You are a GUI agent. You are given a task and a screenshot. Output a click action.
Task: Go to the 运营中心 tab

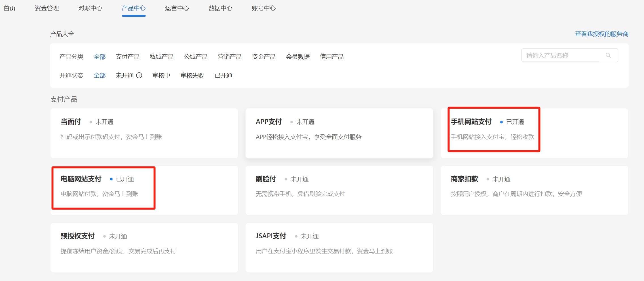(x=177, y=8)
